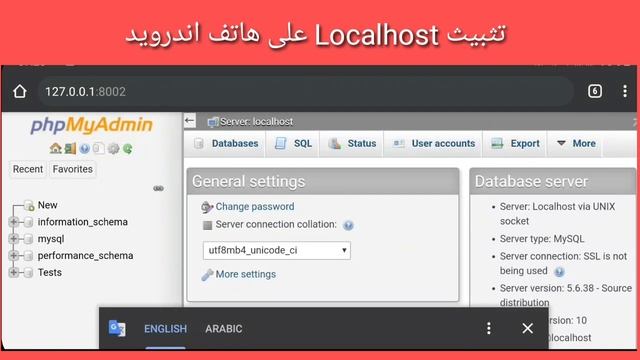Click the information_schema database cylinder icon
This screenshot has height=360, width=640.
coord(28,222)
